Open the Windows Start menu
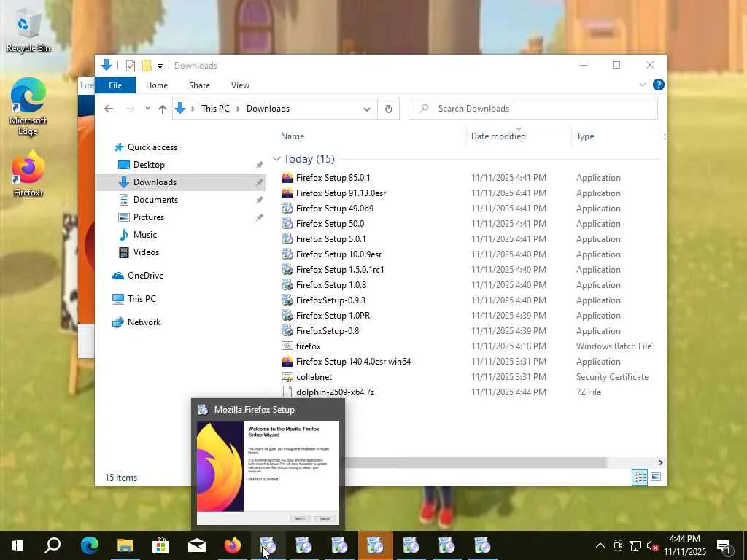The width and height of the screenshot is (747, 560). point(18,545)
